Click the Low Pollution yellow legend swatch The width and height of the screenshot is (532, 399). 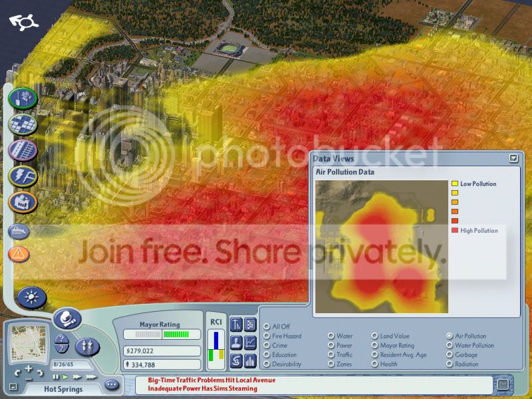(455, 184)
